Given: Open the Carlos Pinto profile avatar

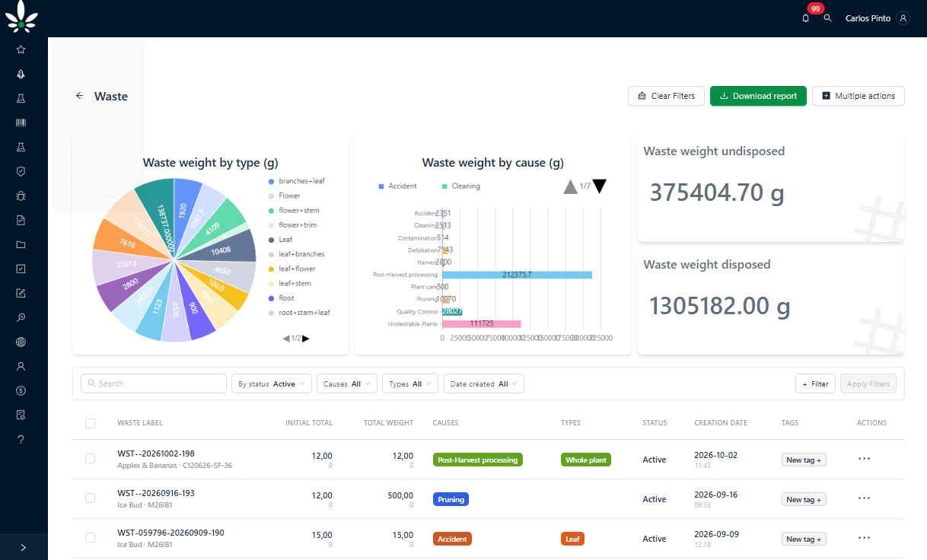Looking at the screenshot, I should [903, 18].
